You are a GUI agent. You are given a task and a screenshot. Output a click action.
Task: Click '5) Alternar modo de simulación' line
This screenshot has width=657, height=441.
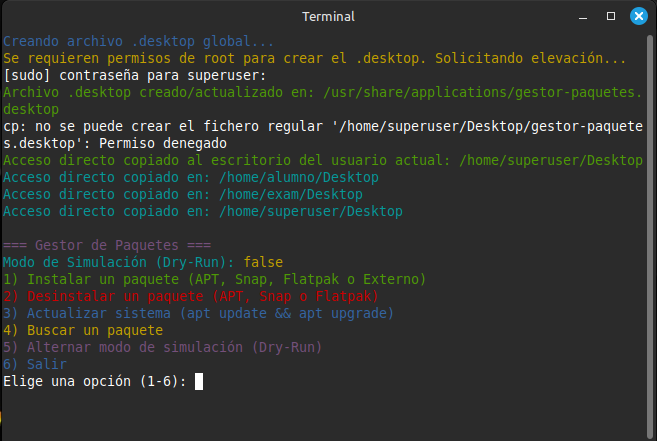(x=162, y=347)
